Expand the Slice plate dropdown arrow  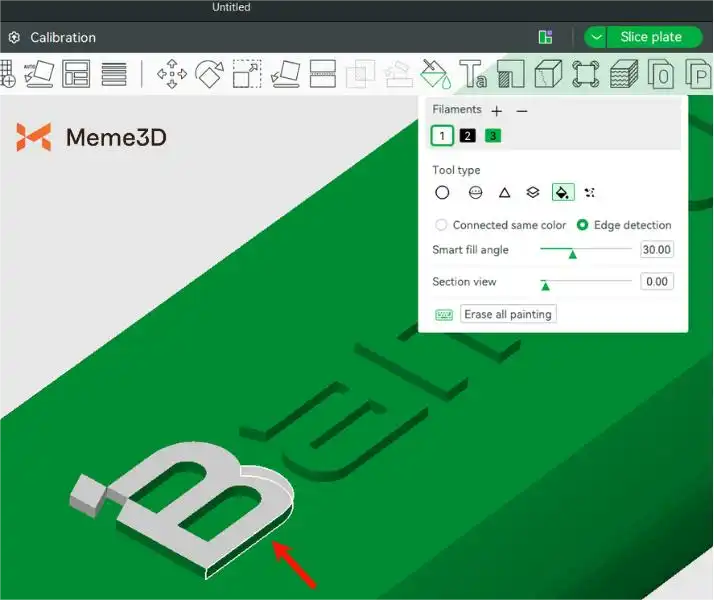[x=596, y=37]
